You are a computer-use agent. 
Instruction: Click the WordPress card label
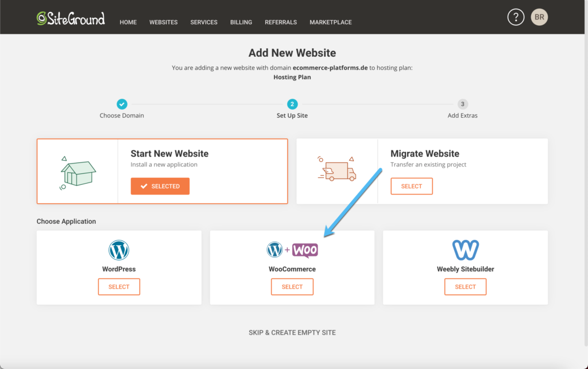point(119,269)
